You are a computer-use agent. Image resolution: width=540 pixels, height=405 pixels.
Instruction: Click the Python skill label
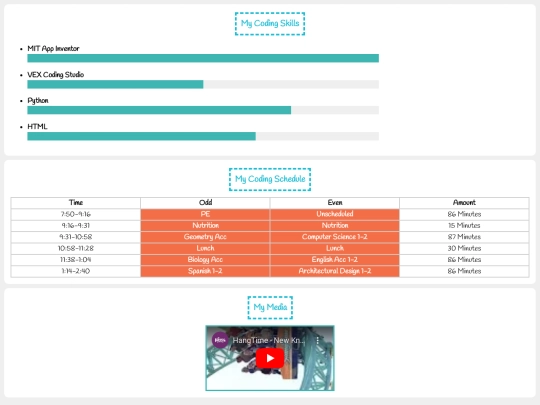(38, 101)
